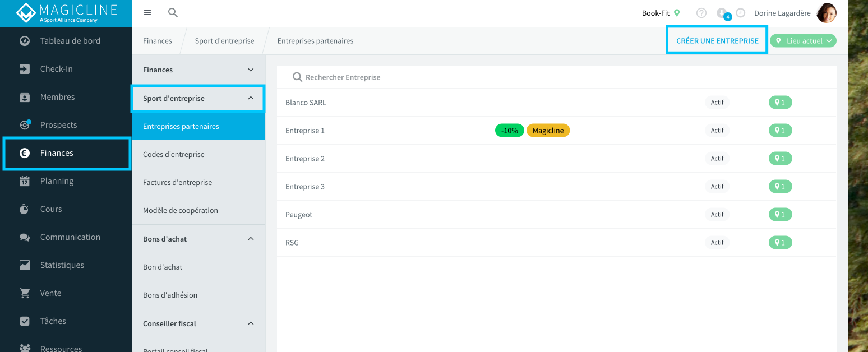Viewport: 868px width, 352px height.
Task: Open the Blanco SARL company row
Action: (x=556, y=103)
